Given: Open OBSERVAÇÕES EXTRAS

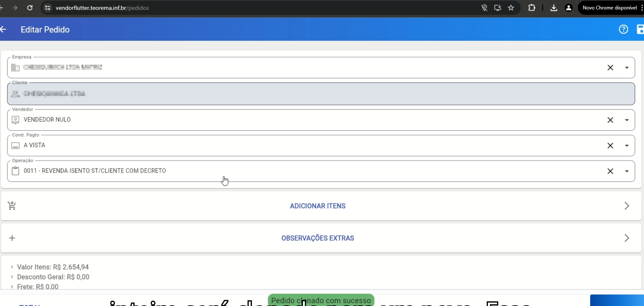Looking at the screenshot, I should click(318, 238).
